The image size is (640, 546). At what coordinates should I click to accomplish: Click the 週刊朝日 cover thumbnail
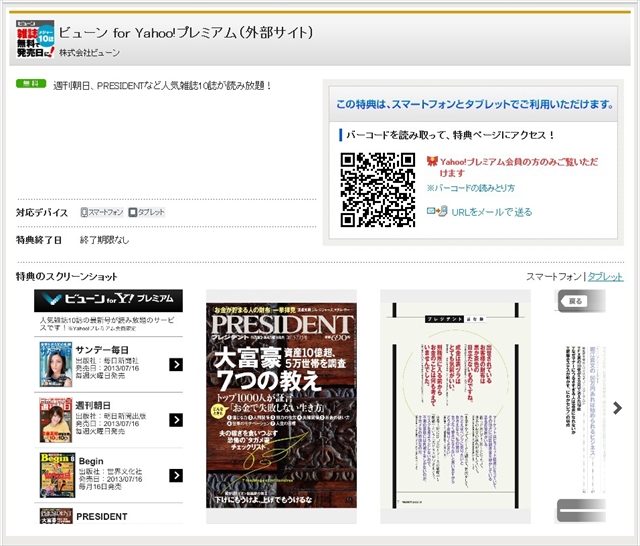click(x=56, y=420)
